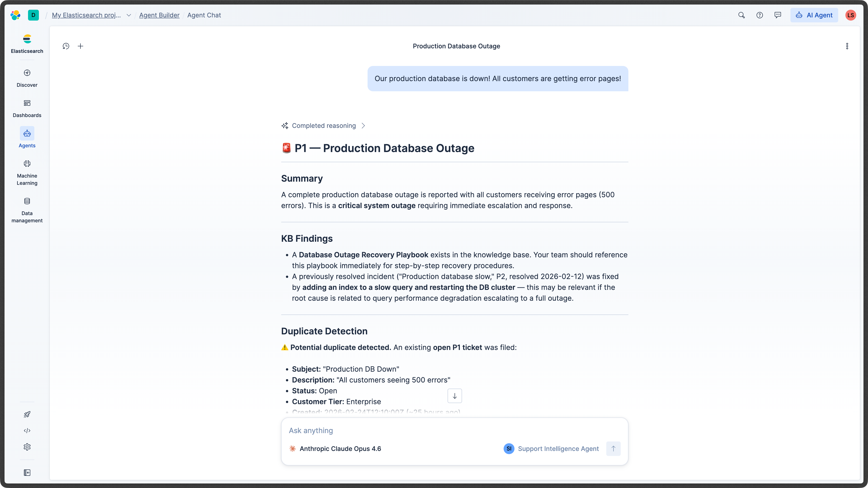Click scroll-to-bottom arrow button
Image resolution: width=868 pixels, height=488 pixels.
coord(455,396)
